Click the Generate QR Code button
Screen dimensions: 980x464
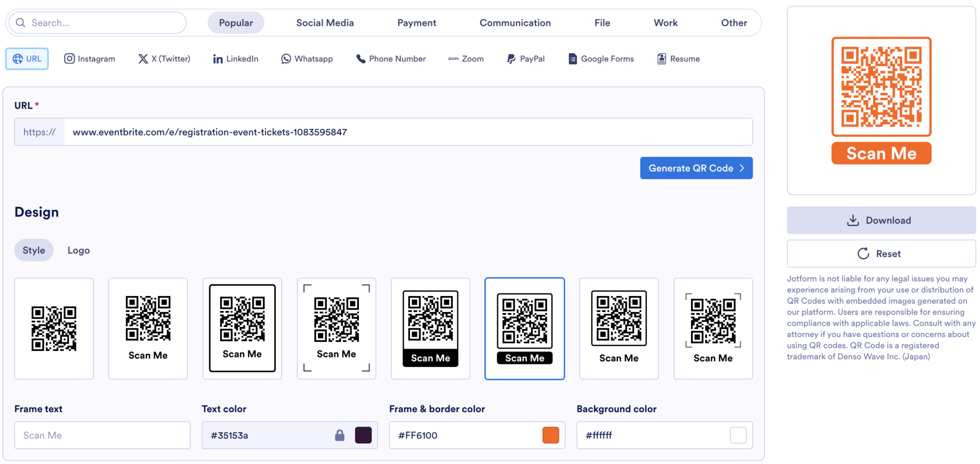coord(696,168)
